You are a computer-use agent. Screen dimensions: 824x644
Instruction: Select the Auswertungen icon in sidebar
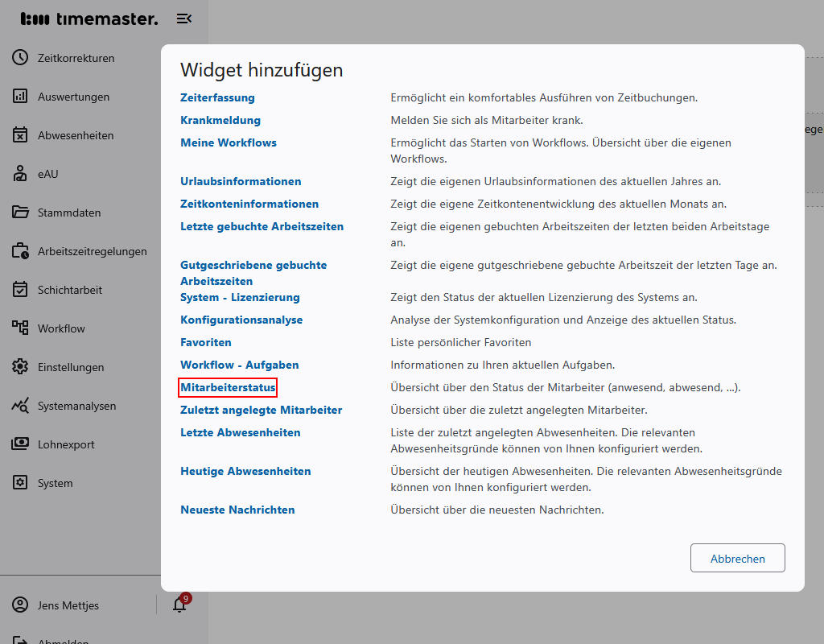(19, 96)
